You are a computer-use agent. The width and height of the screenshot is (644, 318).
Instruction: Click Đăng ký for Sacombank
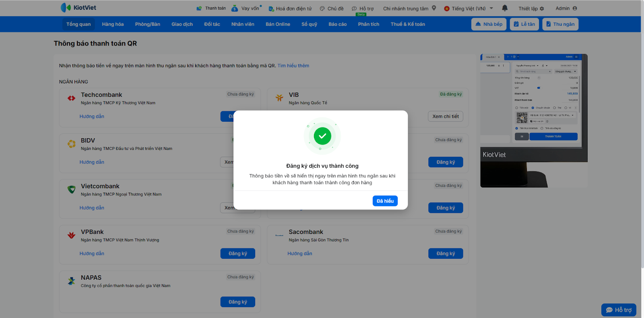tap(446, 254)
